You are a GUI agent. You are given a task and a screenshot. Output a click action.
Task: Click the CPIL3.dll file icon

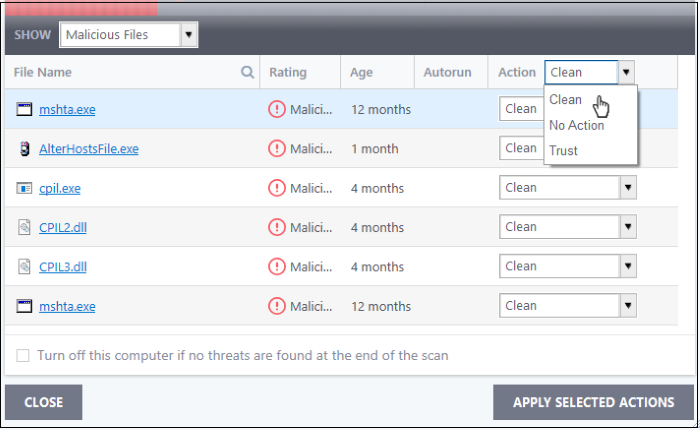24,267
